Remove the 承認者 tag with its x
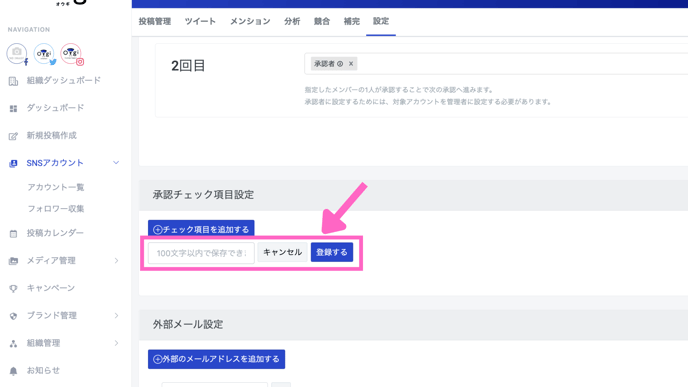This screenshot has width=688, height=387. (x=351, y=64)
